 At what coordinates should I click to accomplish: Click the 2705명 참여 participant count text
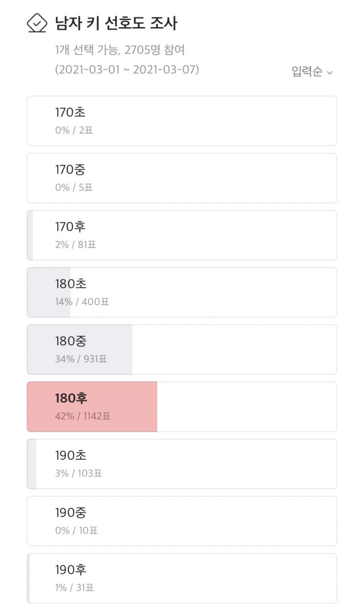click(x=154, y=50)
